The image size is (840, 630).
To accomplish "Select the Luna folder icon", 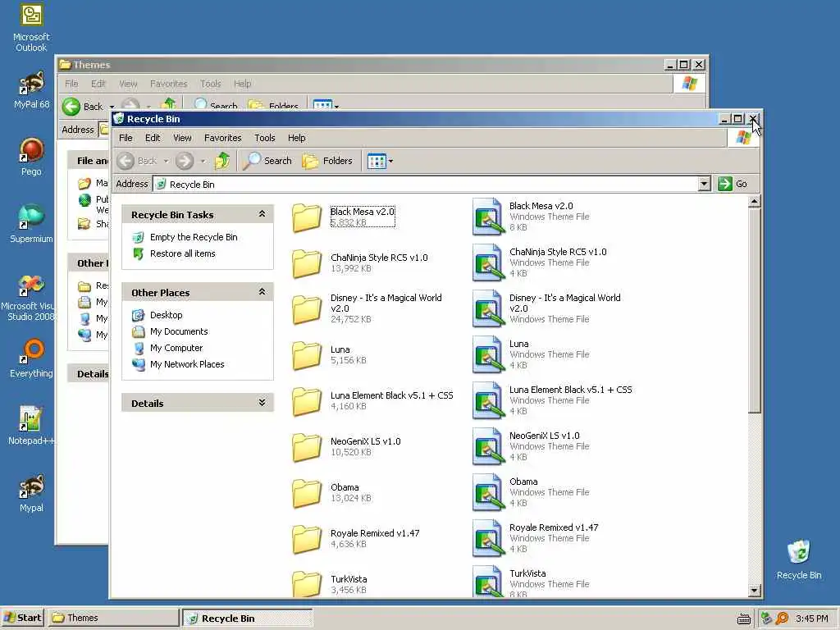I will pyautogui.click(x=307, y=355).
